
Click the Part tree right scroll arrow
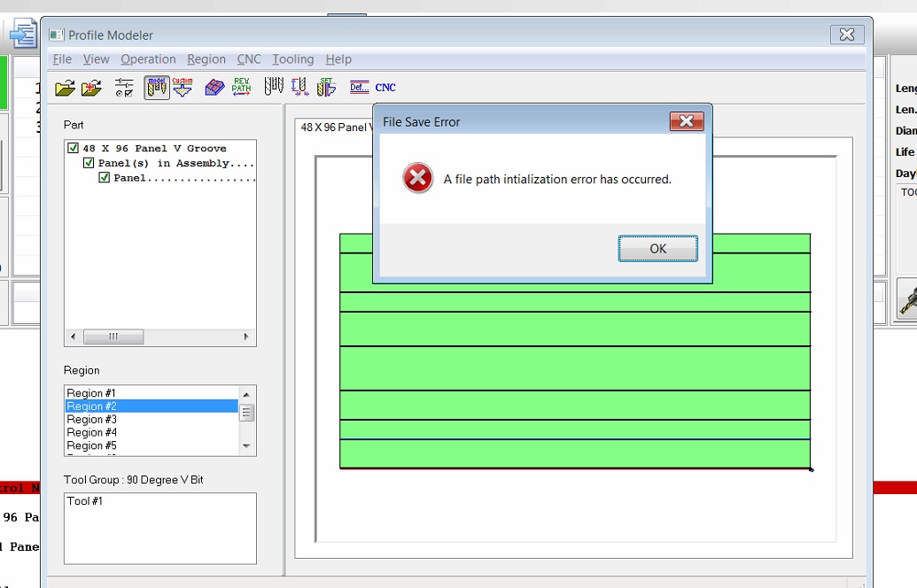click(x=246, y=337)
